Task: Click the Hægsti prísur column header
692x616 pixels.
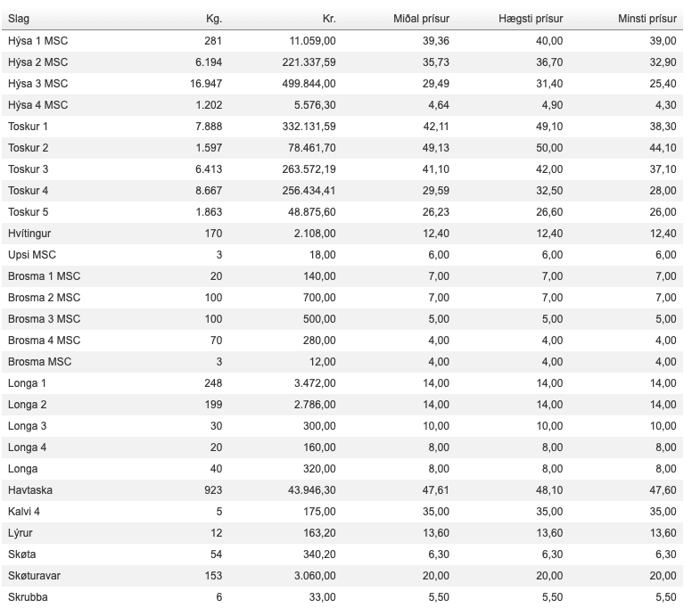Action: (530, 19)
